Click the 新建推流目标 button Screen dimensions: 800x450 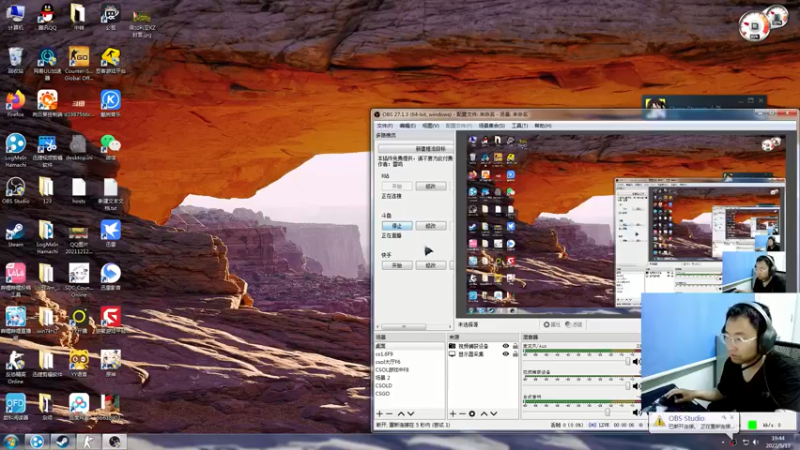tap(415, 148)
